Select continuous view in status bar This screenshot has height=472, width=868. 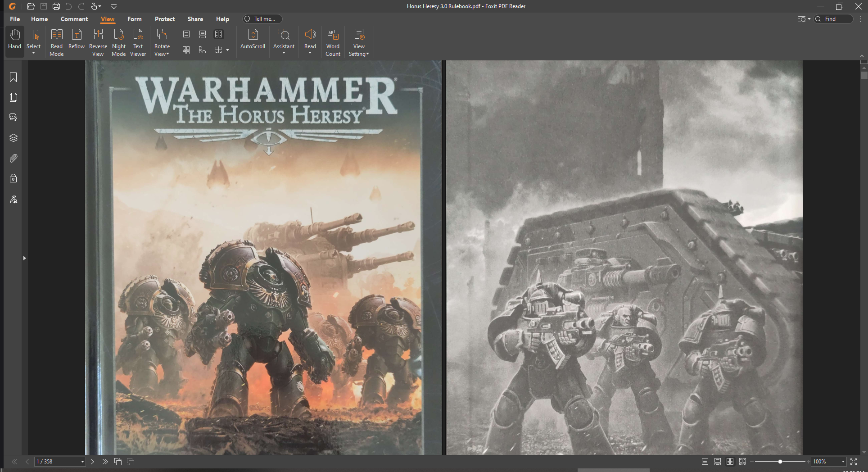tap(718, 462)
